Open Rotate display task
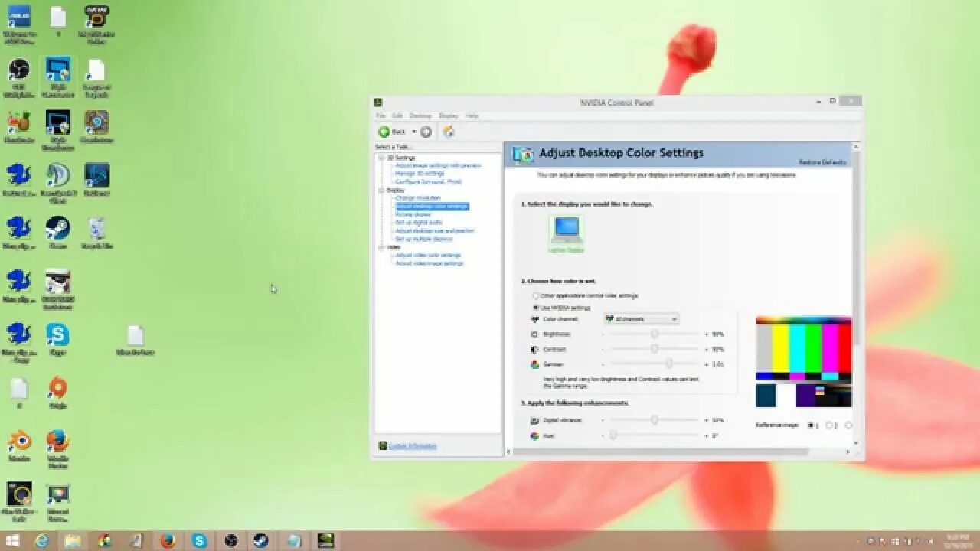Screen dimensions: 980x551 pyautogui.click(x=413, y=214)
